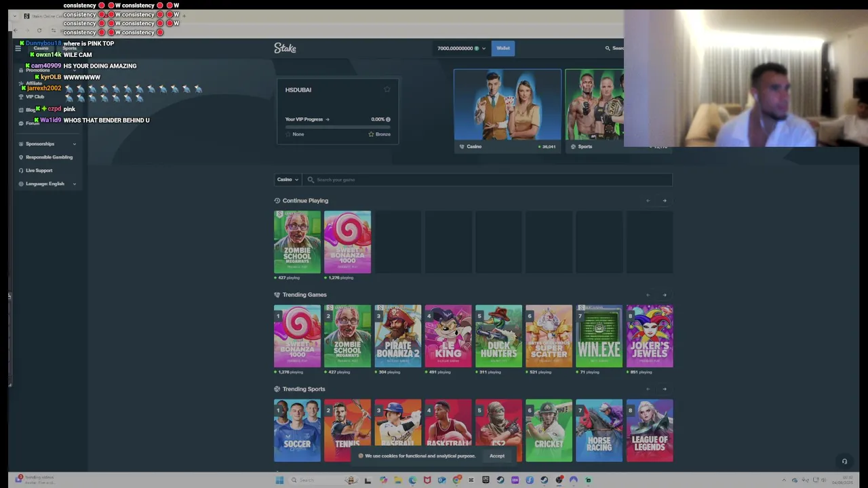This screenshot has height=488, width=868.
Task: Open the Soccer trending sport tile
Action: point(297,430)
